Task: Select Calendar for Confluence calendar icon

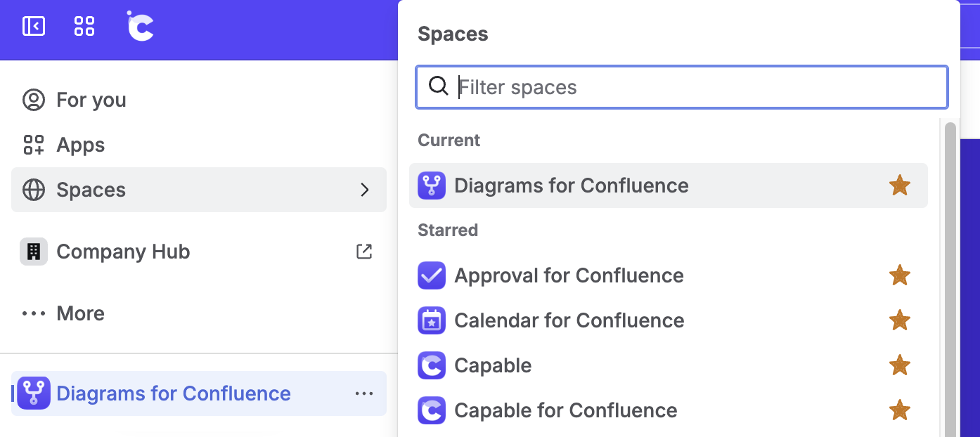Action: pyautogui.click(x=432, y=320)
